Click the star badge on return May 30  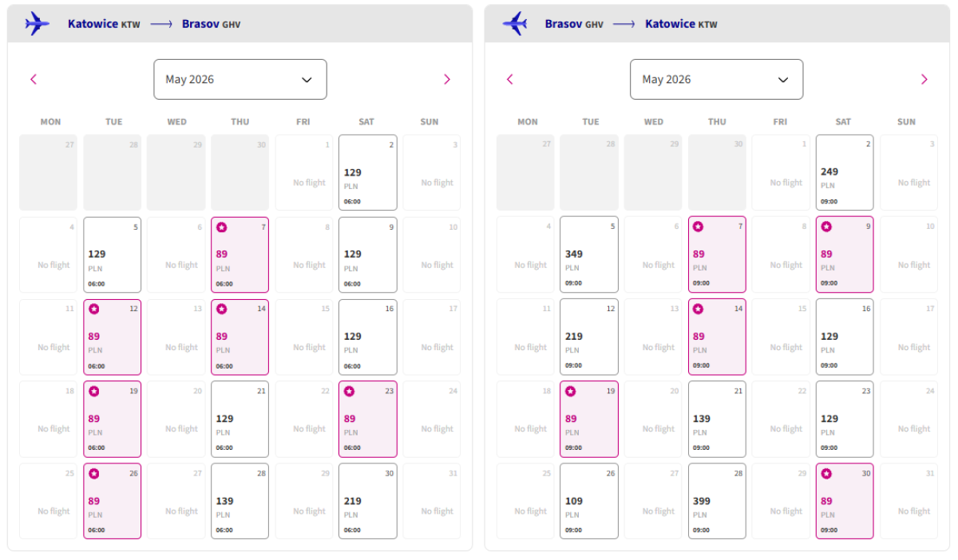[x=826, y=474]
